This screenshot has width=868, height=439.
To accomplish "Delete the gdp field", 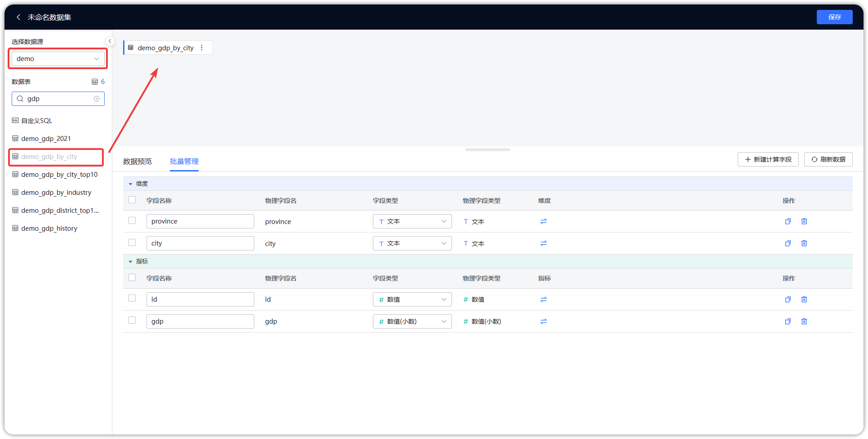I will 804,321.
